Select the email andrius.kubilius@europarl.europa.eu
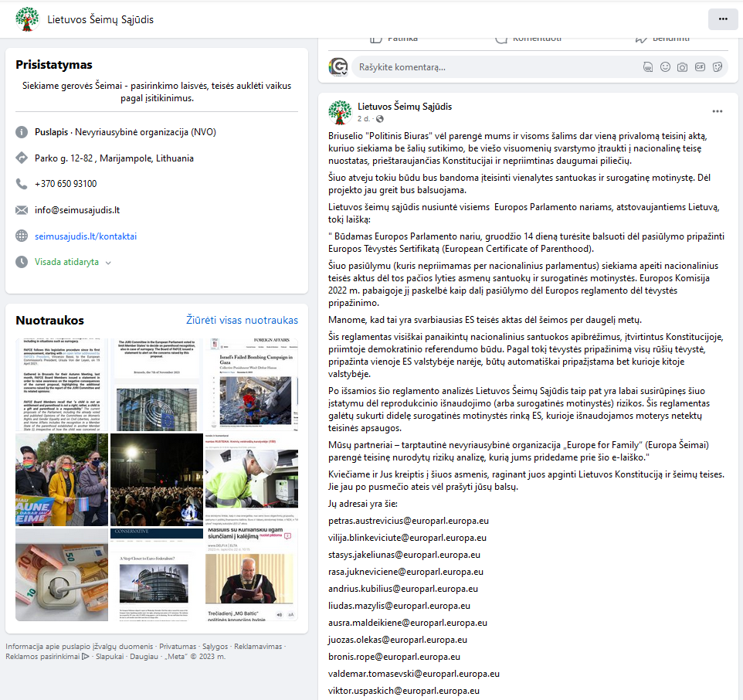This screenshot has width=743, height=700. point(403,589)
